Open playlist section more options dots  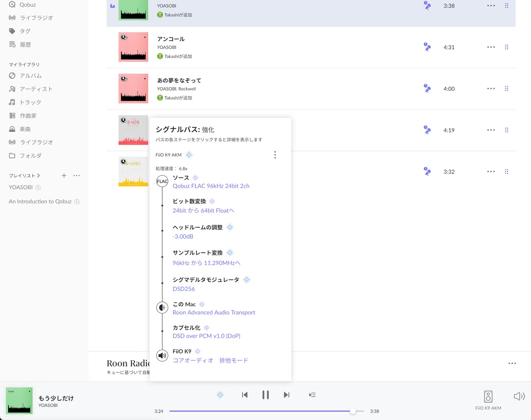(77, 176)
